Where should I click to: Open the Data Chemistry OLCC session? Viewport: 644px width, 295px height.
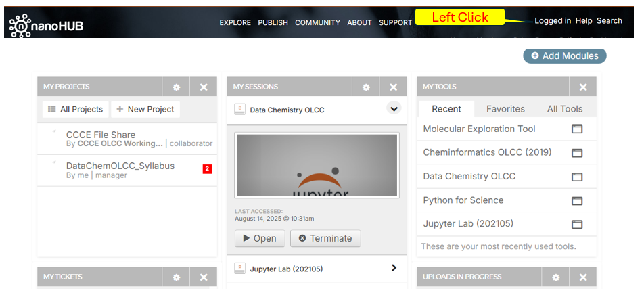pyautogui.click(x=260, y=238)
